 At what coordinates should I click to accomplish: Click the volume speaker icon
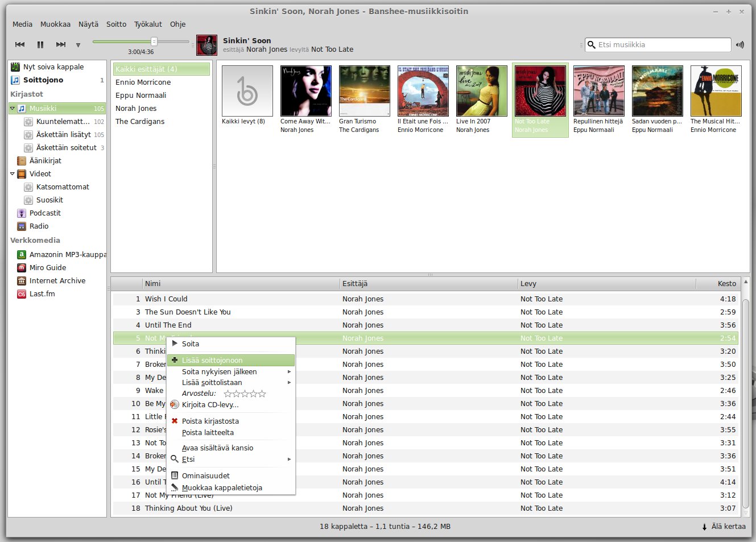pos(740,45)
